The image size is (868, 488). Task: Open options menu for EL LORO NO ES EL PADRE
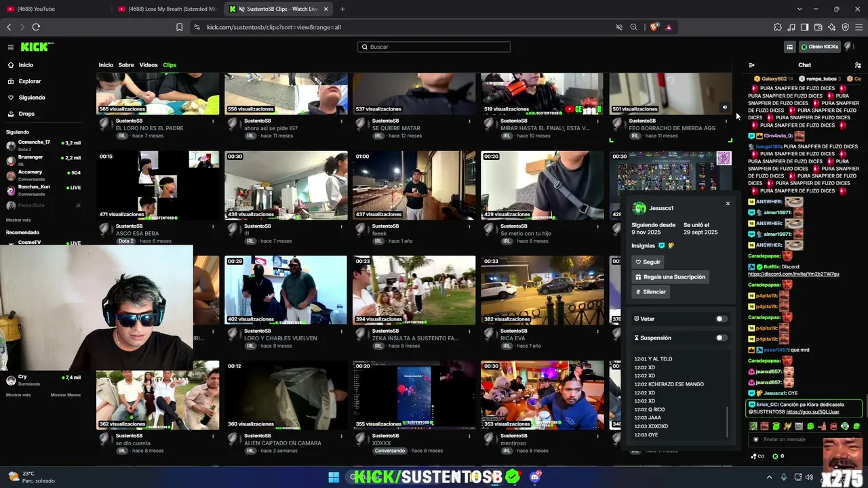pos(213,121)
